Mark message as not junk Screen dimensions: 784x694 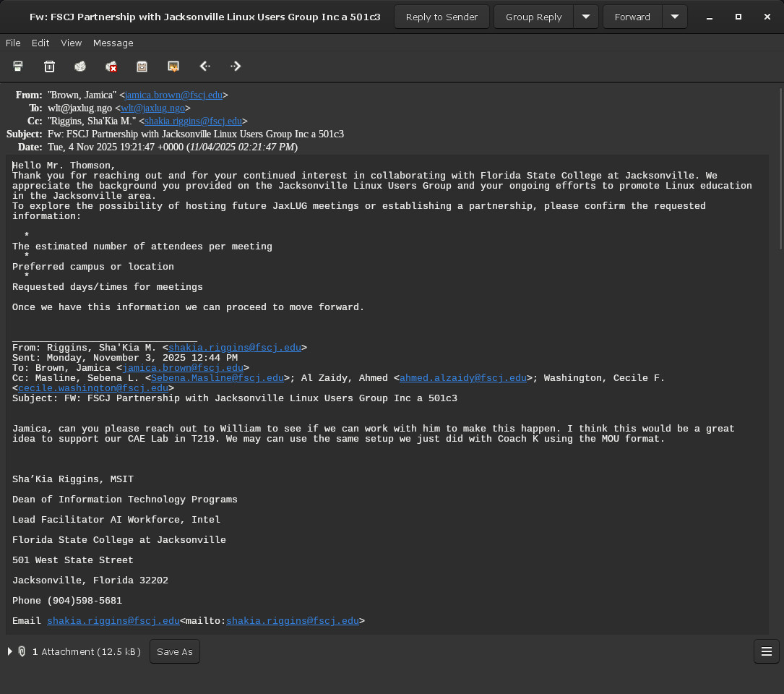click(x=111, y=67)
